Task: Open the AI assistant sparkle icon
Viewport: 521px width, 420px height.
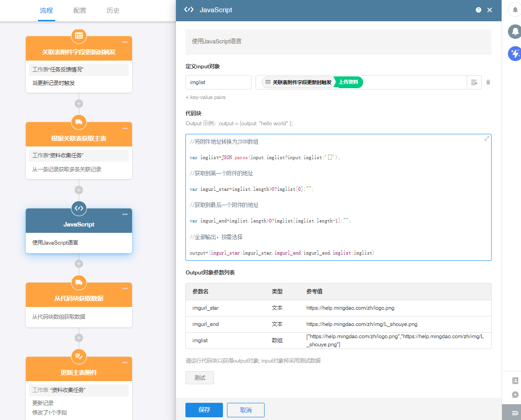Action: click(515, 54)
